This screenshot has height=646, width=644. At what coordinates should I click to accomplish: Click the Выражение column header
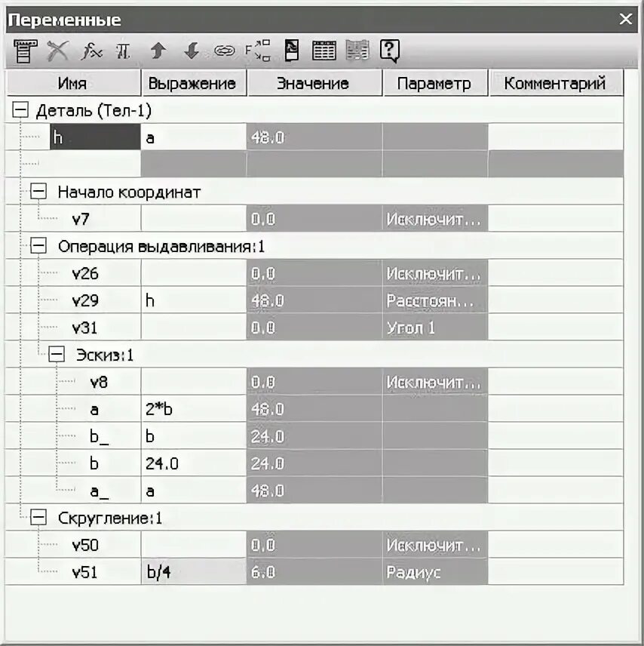click(194, 83)
